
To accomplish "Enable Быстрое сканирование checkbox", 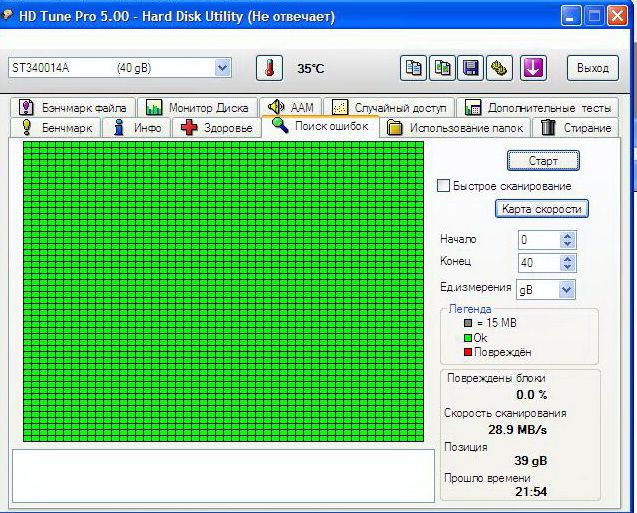I will (443, 186).
